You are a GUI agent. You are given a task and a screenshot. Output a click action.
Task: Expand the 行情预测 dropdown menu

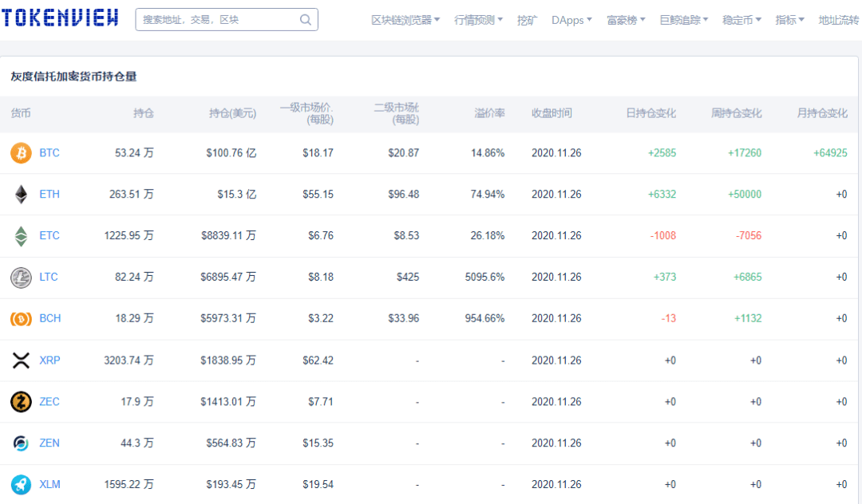(x=478, y=20)
